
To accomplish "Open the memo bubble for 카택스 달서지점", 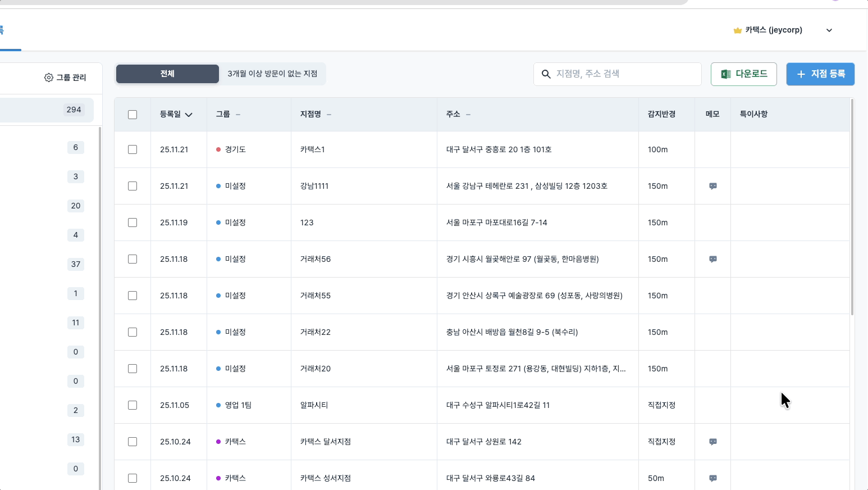I will pyautogui.click(x=712, y=442).
